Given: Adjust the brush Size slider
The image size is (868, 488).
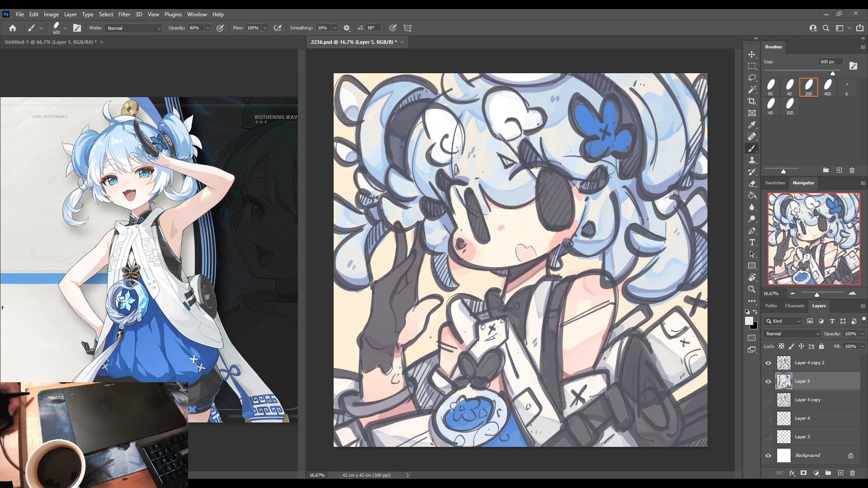Looking at the screenshot, I should [x=833, y=73].
